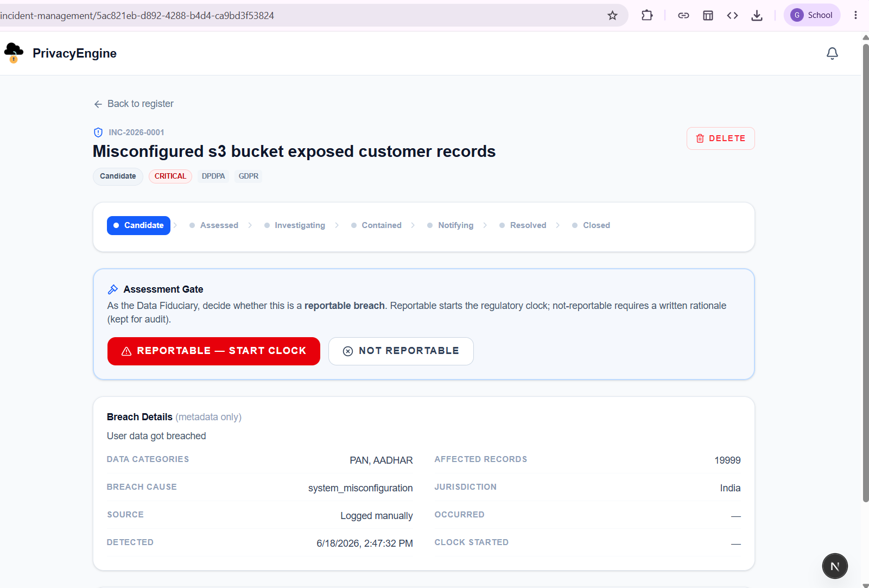Click the affected records value 19999
Viewport: 869px width, 588px height.
pyautogui.click(x=727, y=460)
